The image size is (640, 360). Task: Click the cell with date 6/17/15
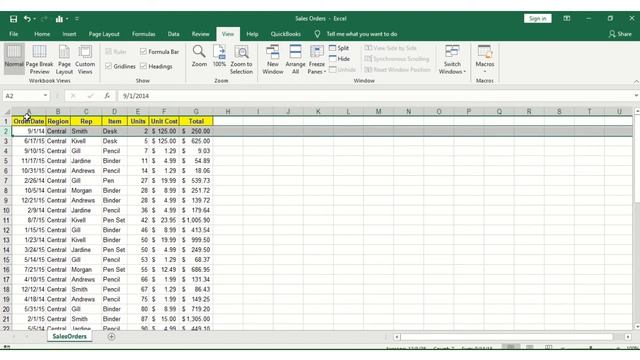tap(29, 141)
